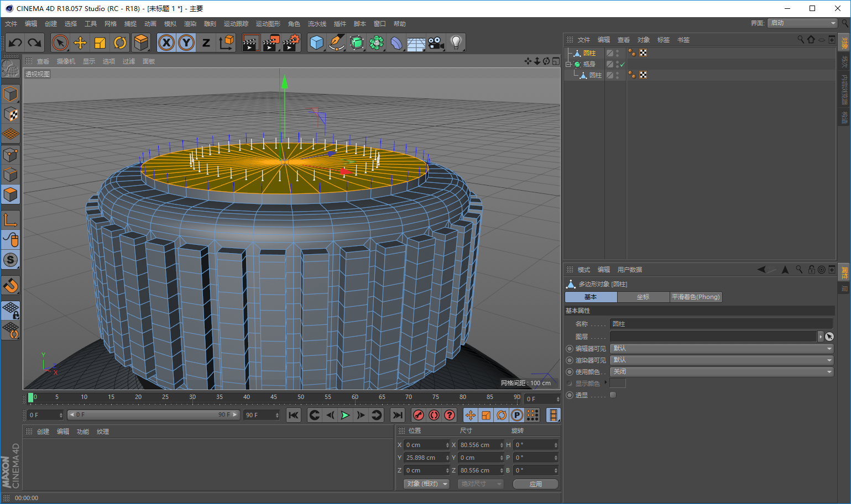851x504 pixels.
Task: Toggle the world/object coordinate system icon
Action: (x=226, y=43)
